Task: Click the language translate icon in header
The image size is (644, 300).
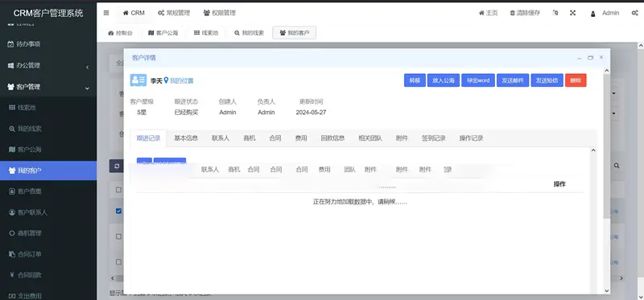Action: click(x=555, y=13)
